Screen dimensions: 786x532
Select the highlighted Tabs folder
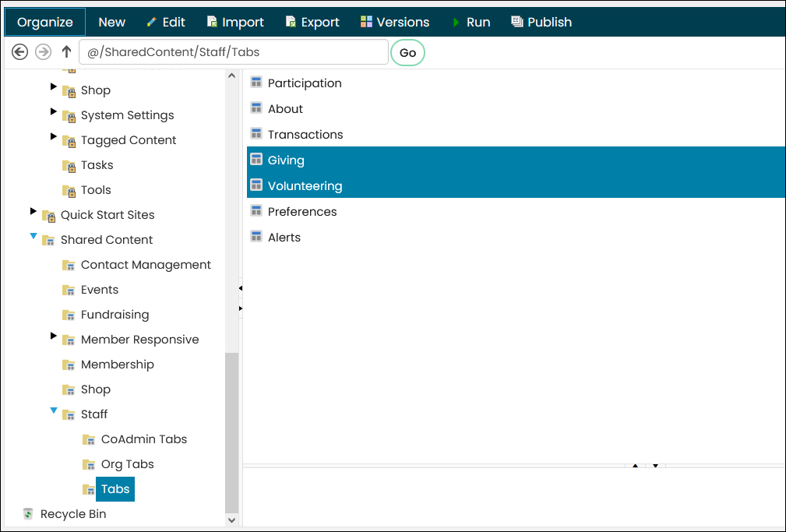115,489
